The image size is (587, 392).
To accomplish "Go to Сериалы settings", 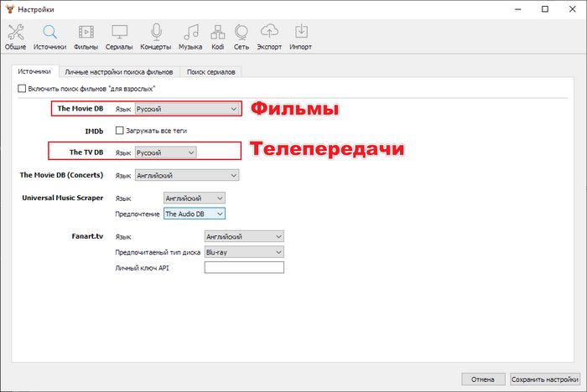I will point(120,35).
